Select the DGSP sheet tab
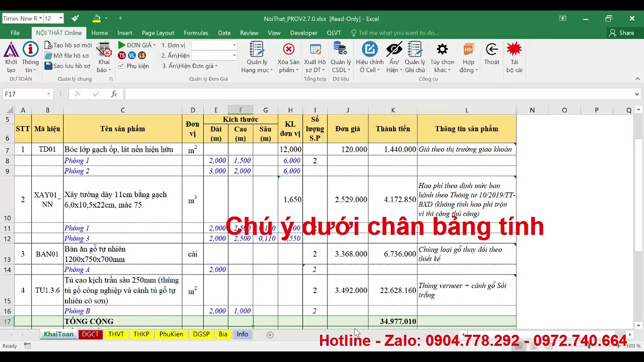 pos(201,334)
